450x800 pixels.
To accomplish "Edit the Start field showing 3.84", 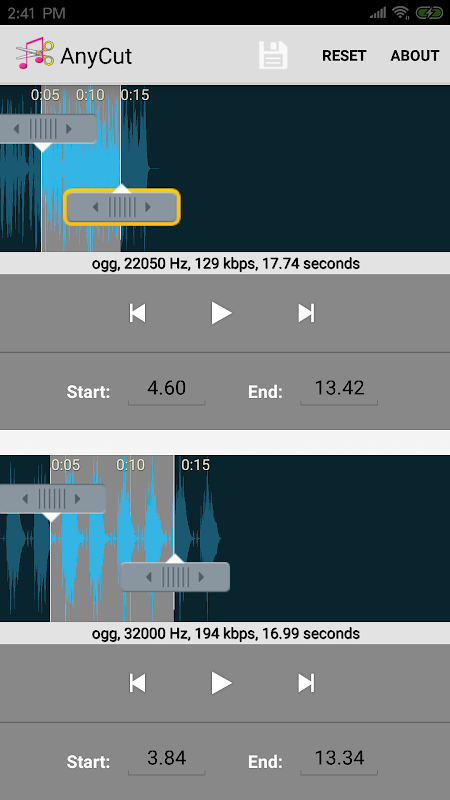I will click(x=166, y=759).
